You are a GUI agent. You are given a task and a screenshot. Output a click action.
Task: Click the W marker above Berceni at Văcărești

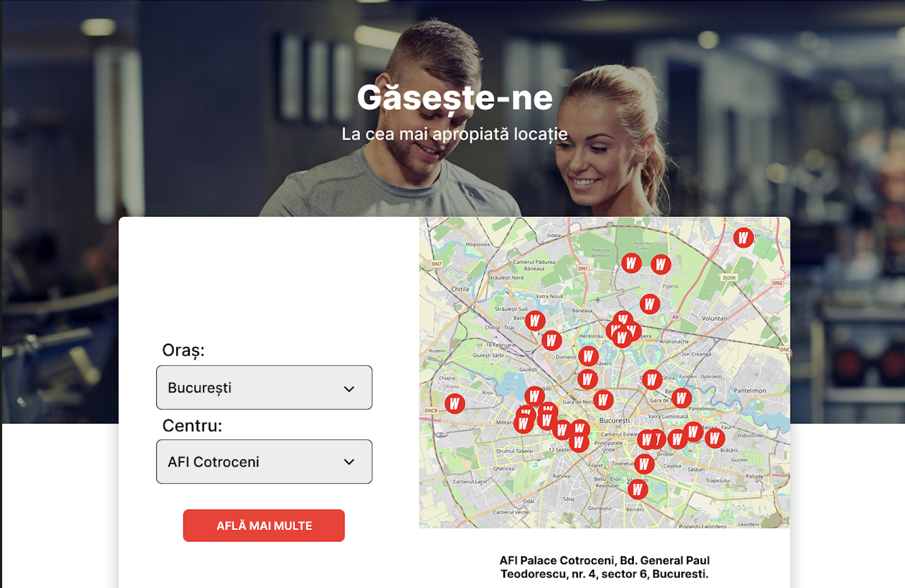click(637, 489)
